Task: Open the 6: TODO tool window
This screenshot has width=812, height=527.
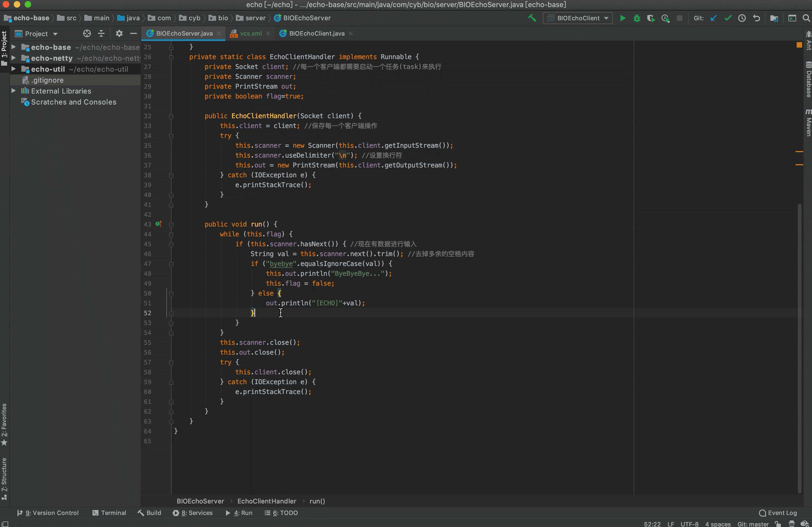Action: click(x=281, y=513)
